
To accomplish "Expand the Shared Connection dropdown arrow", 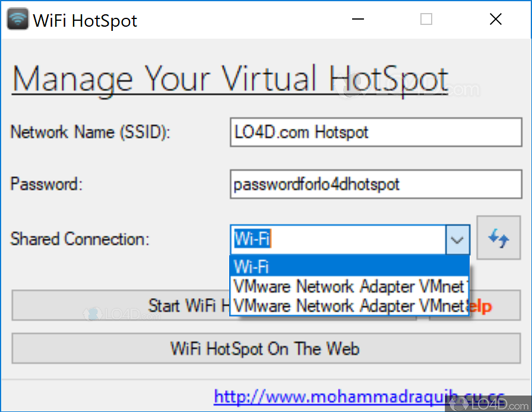I will (457, 240).
